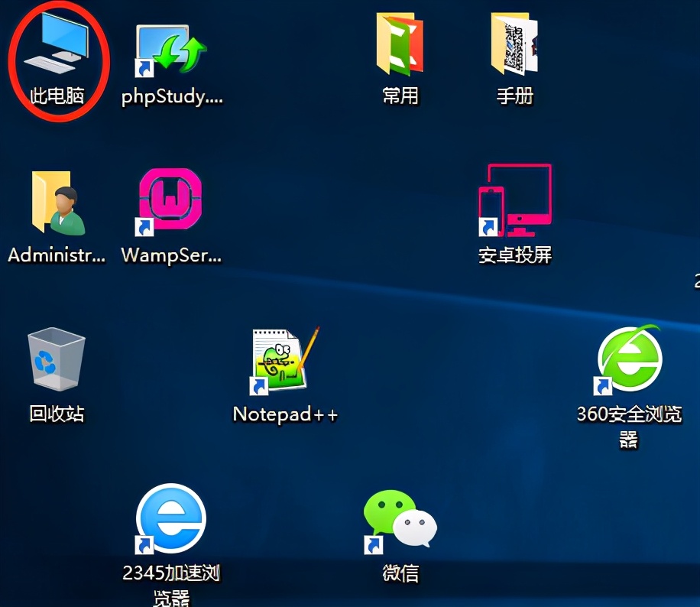Launch the phpStudy shortcut
700x607 pixels.
coord(168,46)
